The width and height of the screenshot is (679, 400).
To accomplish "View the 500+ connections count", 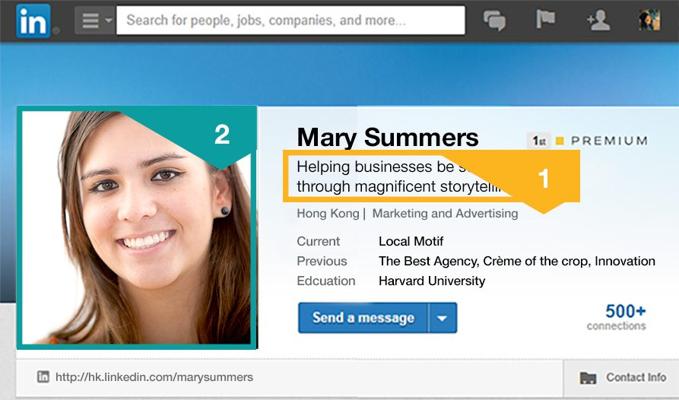I will (617, 317).
